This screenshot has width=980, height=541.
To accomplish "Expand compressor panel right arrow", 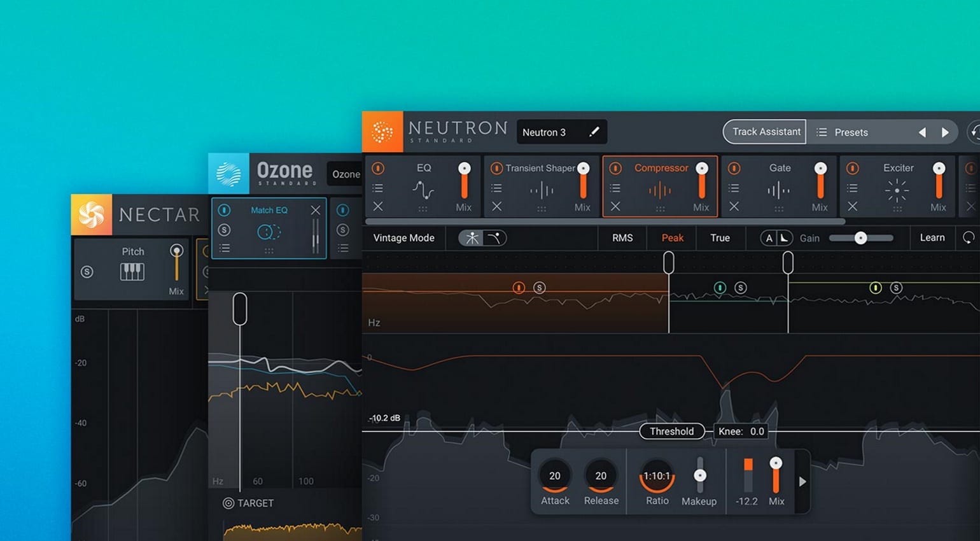I will [x=802, y=482].
